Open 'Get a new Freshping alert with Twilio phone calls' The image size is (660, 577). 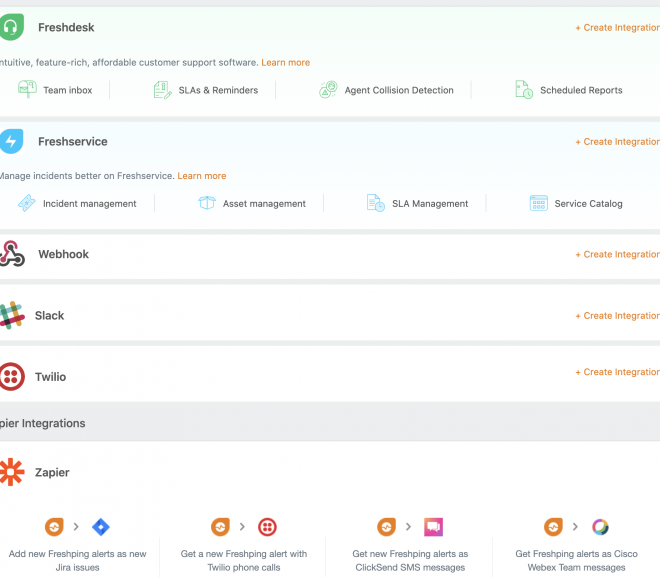(244, 560)
